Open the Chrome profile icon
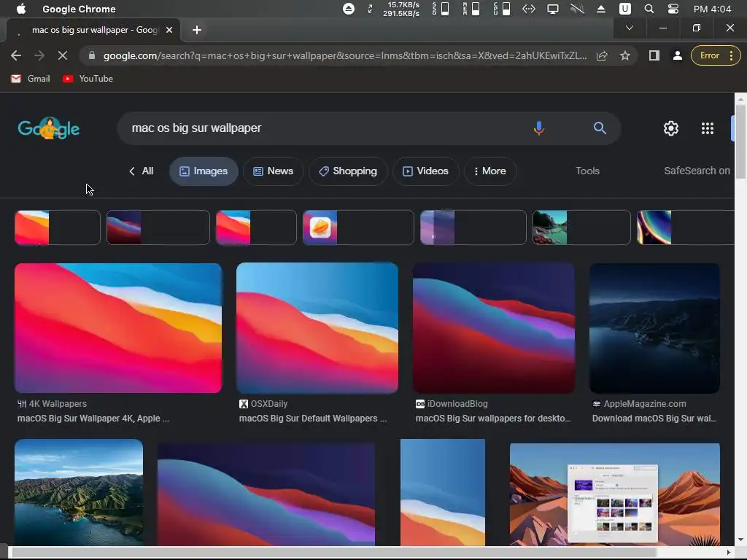 677,55
